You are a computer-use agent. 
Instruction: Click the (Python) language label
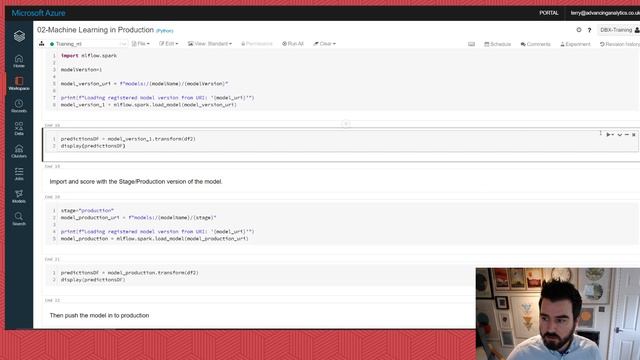tap(165, 31)
